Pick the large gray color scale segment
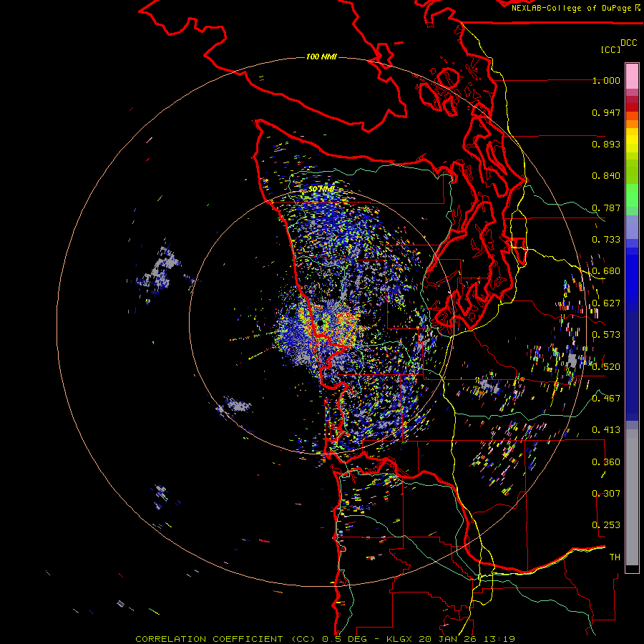Image resolution: width=644 pixels, height=644 pixels. point(632,497)
